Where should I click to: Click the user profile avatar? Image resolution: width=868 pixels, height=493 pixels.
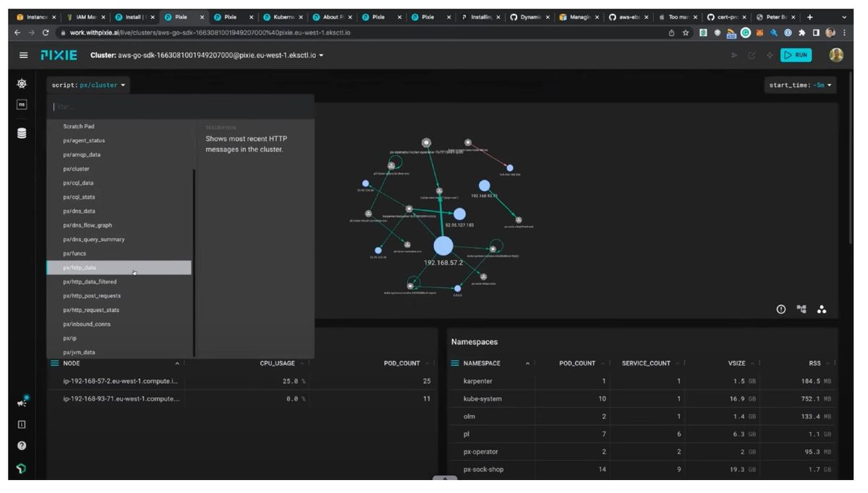[x=836, y=55]
